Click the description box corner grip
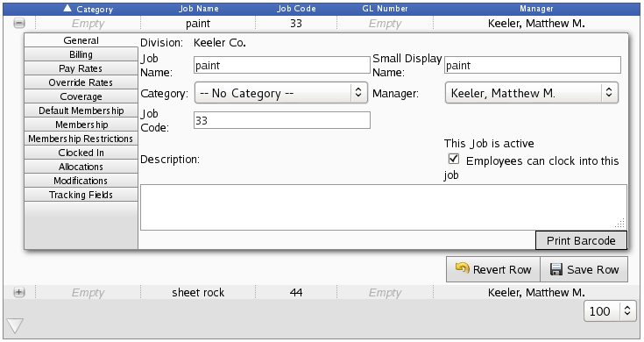 (619, 223)
